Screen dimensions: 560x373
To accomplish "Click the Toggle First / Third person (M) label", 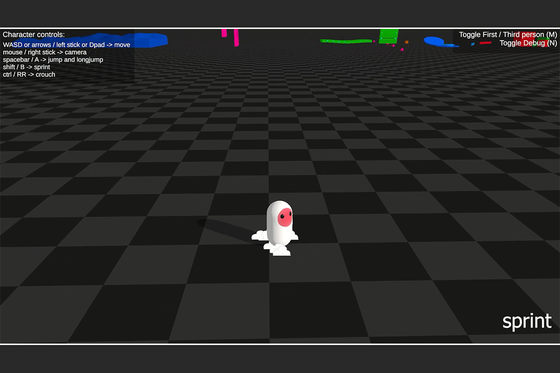I will 508,35.
